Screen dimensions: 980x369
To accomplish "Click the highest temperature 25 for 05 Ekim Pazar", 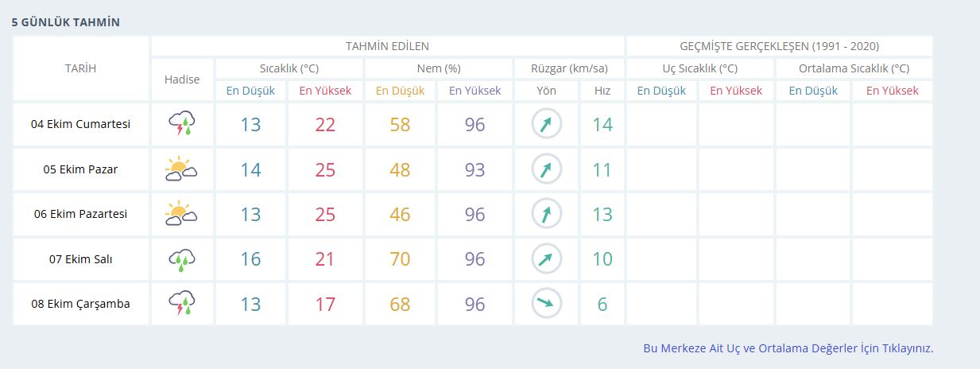I will [325, 169].
